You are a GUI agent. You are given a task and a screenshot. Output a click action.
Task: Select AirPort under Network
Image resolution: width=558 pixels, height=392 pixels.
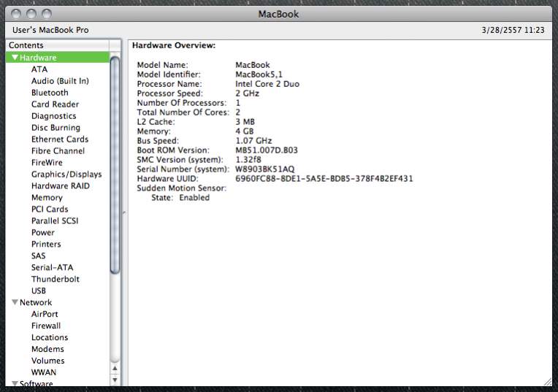pyautogui.click(x=45, y=314)
